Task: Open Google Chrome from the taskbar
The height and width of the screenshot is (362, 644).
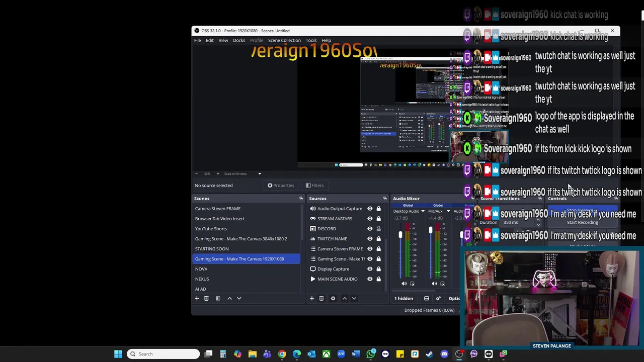Action: pyautogui.click(x=282, y=354)
